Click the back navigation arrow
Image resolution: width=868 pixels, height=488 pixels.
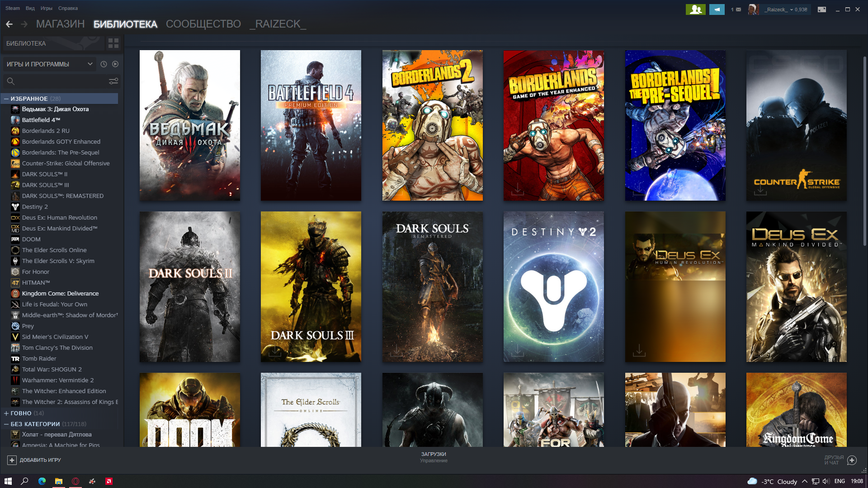point(9,24)
